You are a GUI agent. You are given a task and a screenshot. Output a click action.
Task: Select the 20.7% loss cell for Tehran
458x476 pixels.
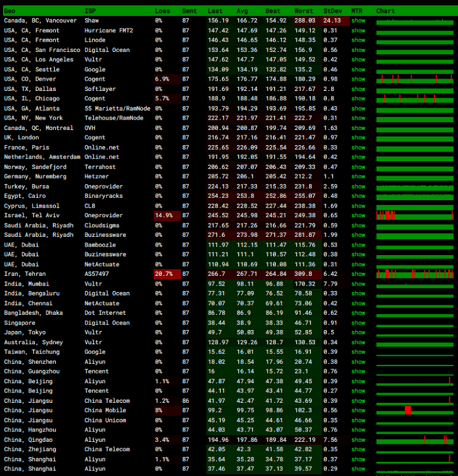[167, 274]
